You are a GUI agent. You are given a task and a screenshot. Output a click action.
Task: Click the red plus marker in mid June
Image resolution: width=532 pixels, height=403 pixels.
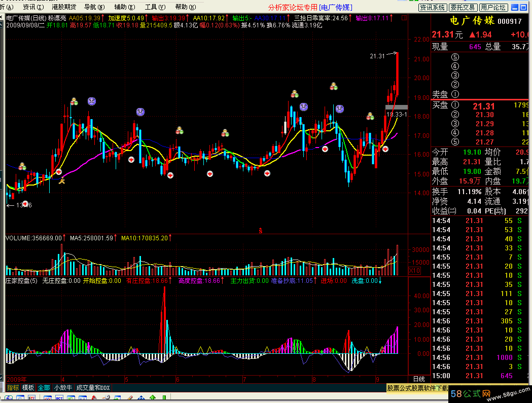[210, 174]
